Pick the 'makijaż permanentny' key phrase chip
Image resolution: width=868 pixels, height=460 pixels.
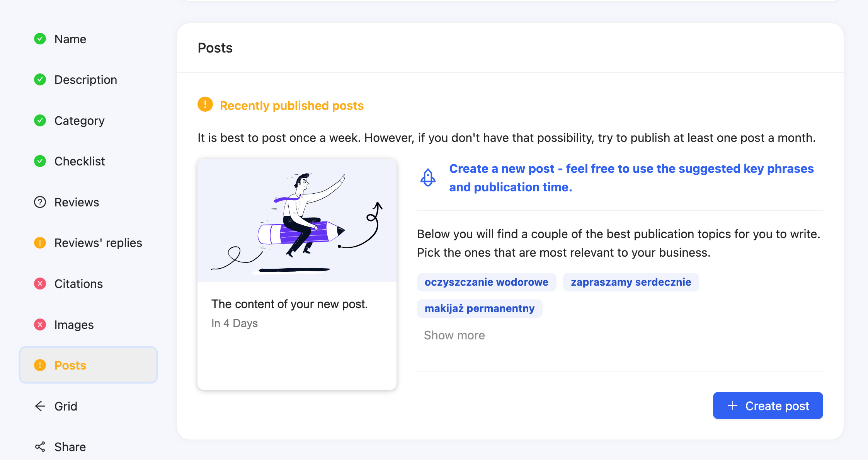(x=480, y=308)
